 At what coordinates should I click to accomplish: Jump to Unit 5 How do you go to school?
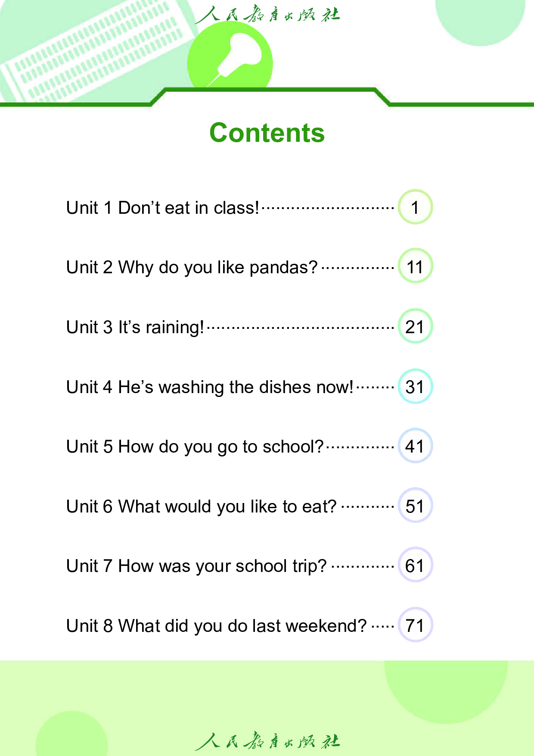(195, 447)
